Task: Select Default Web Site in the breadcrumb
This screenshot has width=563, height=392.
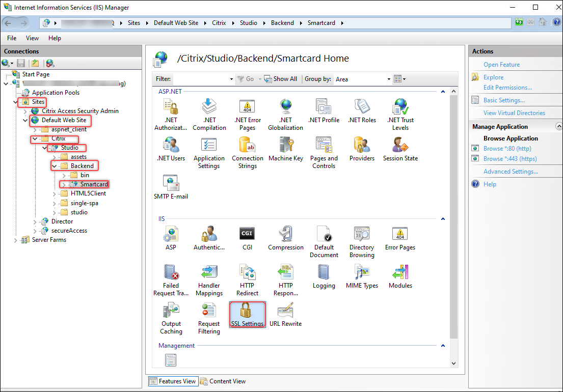Action: click(x=176, y=22)
